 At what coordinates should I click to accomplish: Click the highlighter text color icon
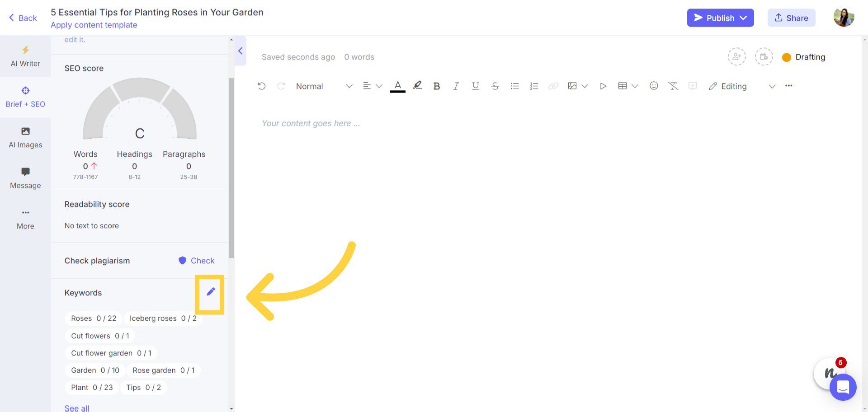pos(417,85)
